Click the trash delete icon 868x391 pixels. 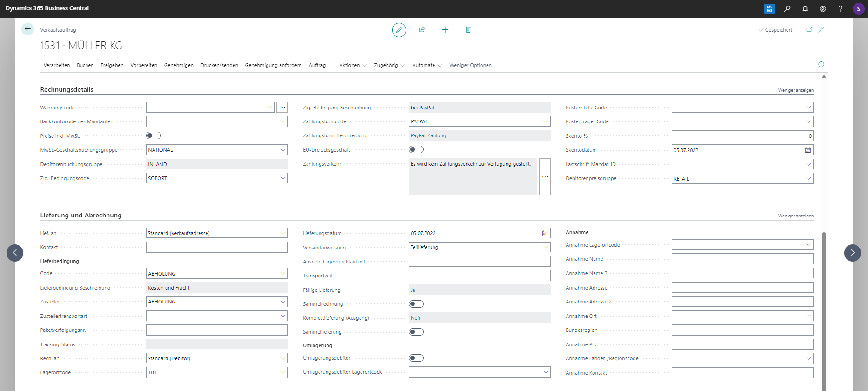pos(468,30)
